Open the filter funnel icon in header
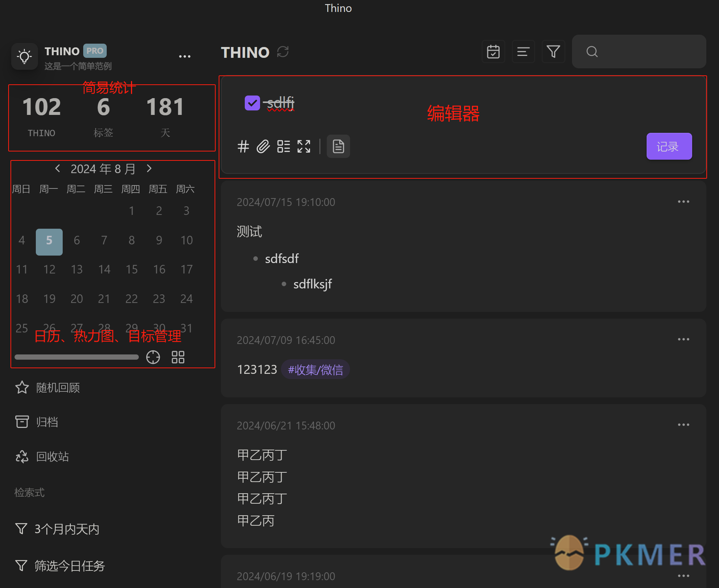The image size is (719, 588). (553, 51)
